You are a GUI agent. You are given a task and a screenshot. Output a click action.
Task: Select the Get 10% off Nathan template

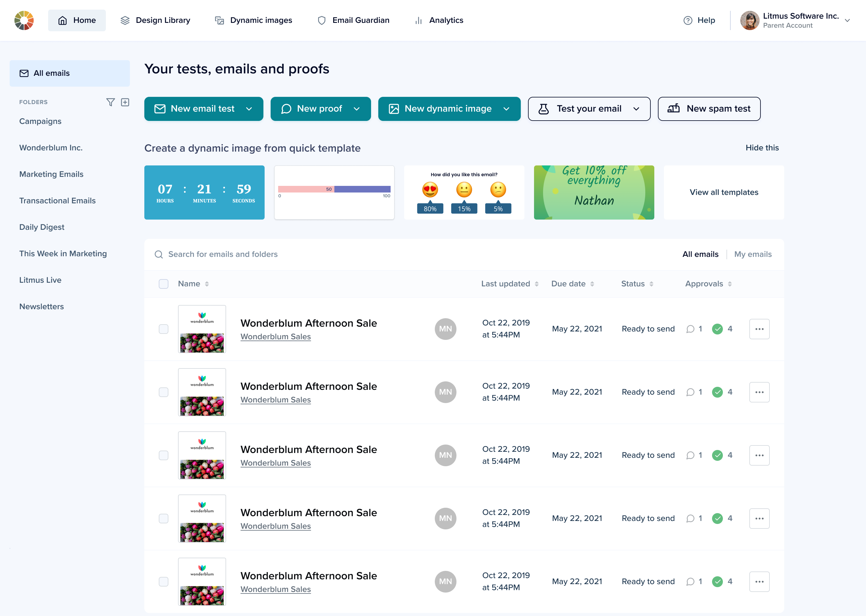pyautogui.click(x=594, y=192)
